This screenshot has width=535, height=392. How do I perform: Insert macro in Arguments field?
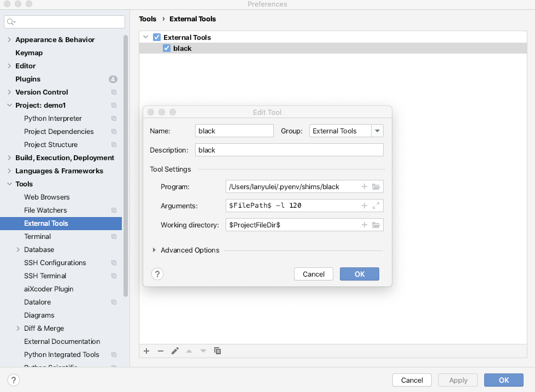[x=364, y=206]
